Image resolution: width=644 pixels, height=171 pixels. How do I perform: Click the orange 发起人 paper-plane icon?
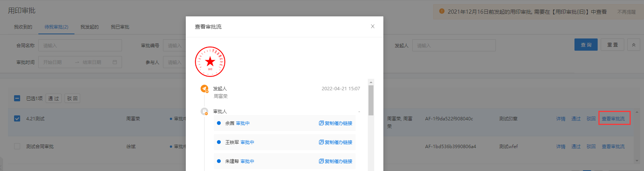click(x=204, y=89)
